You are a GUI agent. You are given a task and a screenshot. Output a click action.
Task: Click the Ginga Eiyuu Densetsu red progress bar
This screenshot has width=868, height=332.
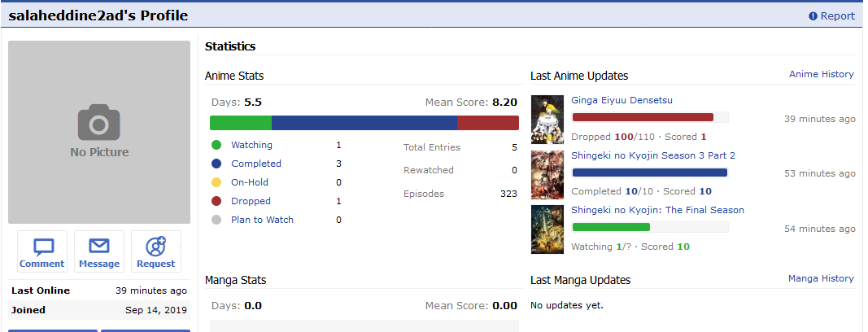tap(643, 117)
